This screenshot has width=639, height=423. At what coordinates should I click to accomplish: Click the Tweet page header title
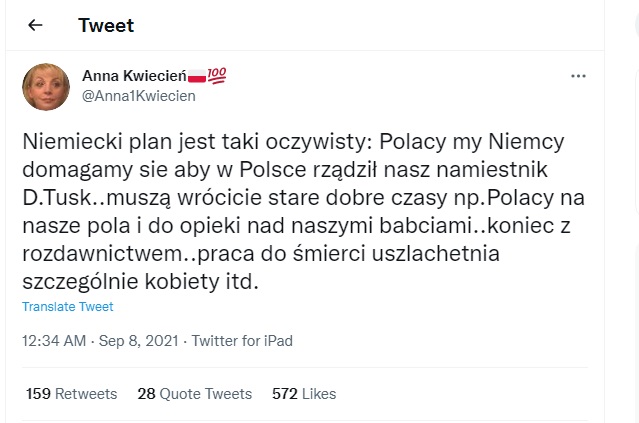coord(106,25)
